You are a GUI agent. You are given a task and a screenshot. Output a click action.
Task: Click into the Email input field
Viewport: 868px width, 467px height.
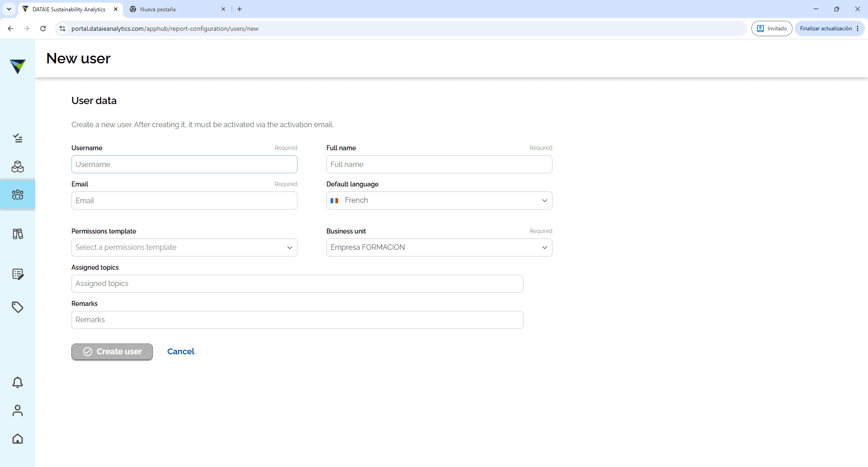[x=184, y=200]
